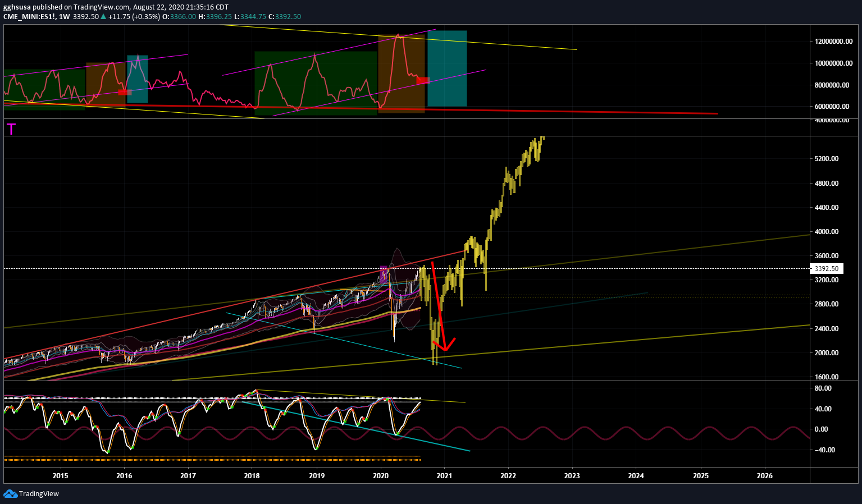Screen dimensions: 862x504
Task: Click the 4000.00 price axis label
Action: (x=827, y=232)
